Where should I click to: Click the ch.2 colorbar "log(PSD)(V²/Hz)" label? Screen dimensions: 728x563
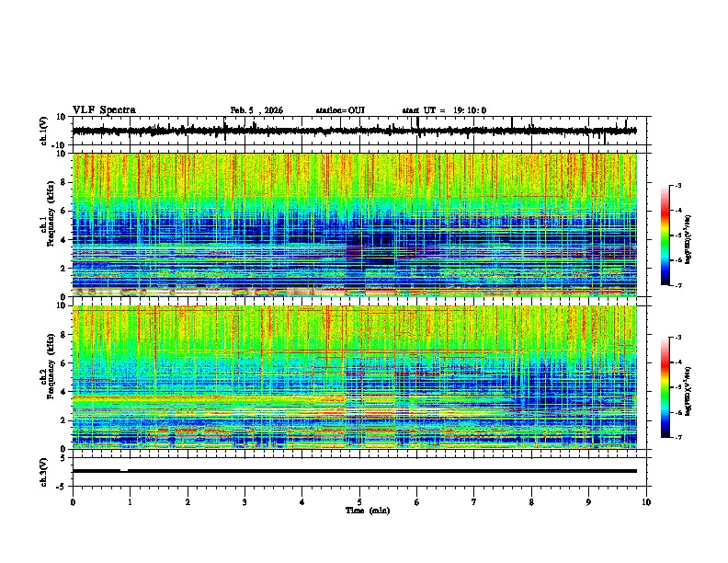[x=688, y=391]
